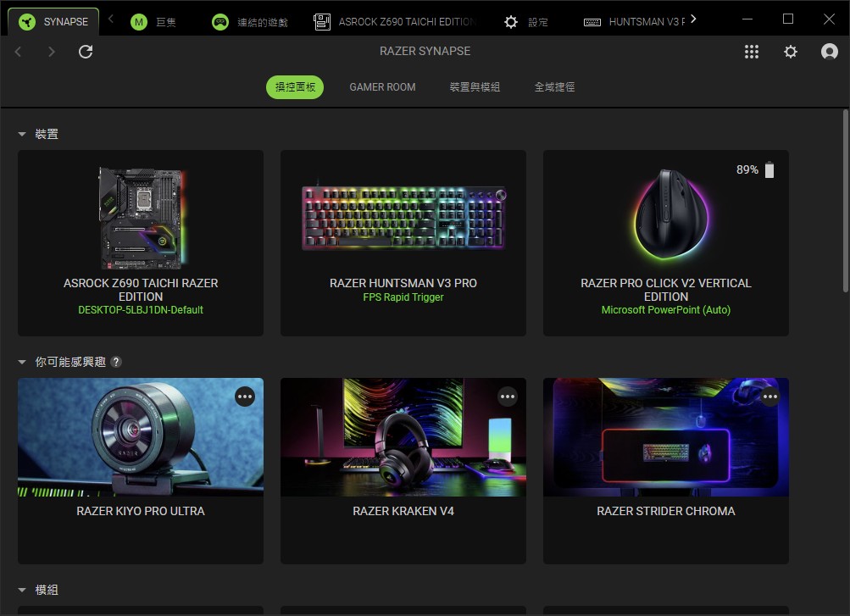Open the 裝置與模組 tab
The width and height of the screenshot is (850, 616).
tap(475, 87)
